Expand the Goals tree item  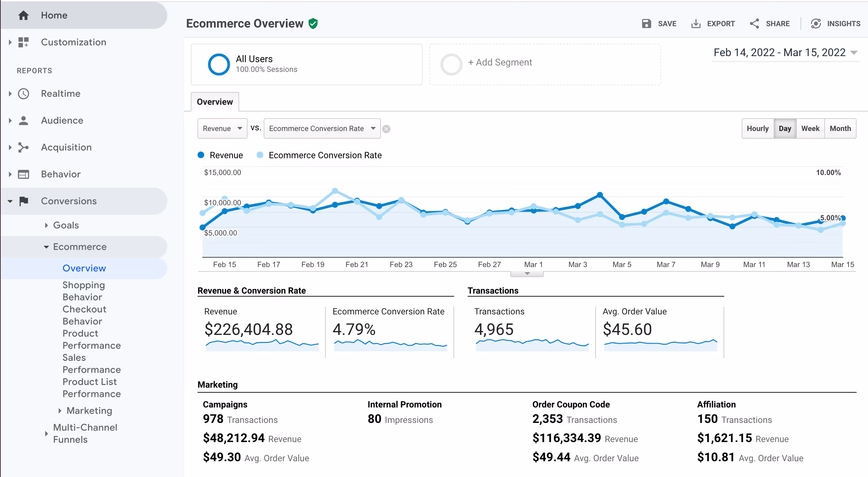66,225
